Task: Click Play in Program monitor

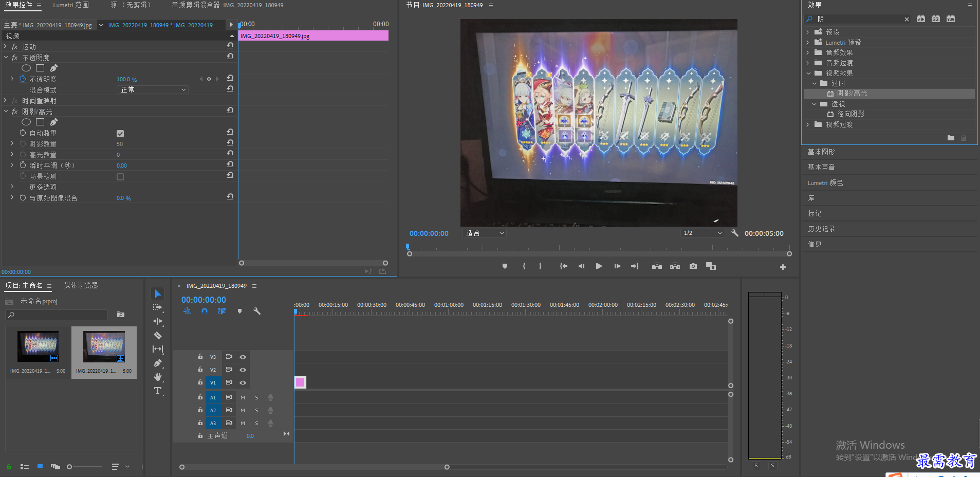Action: [x=599, y=266]
